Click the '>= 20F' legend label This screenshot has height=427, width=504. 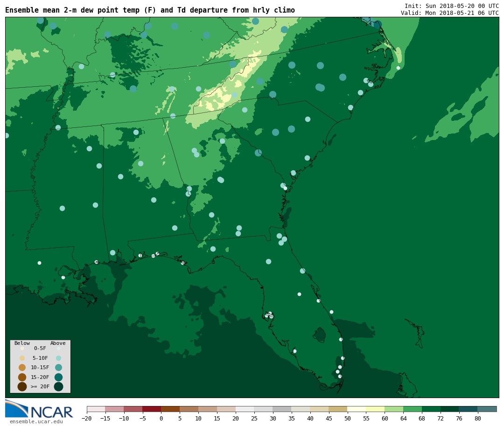[x=40, y=386]
